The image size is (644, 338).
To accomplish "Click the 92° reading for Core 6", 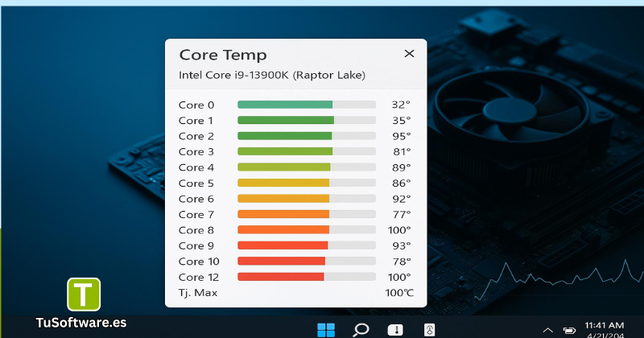I will (401, 199).
